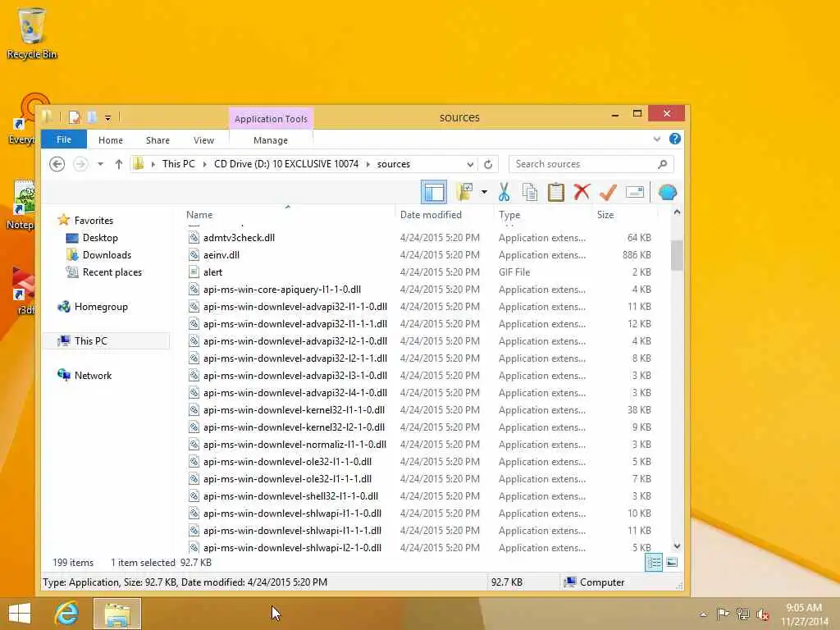Click the CD Drive (D:) breadcrumb

point(286,164)
